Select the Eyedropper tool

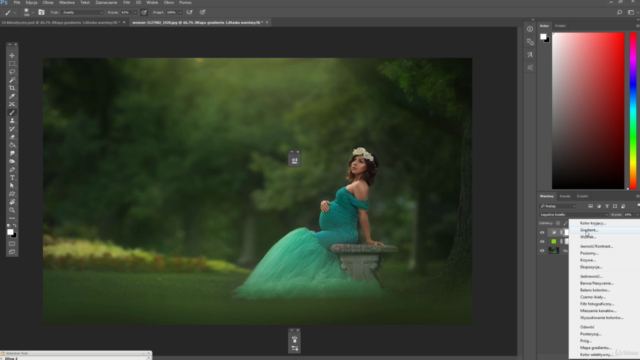click(x=12, y=96)
